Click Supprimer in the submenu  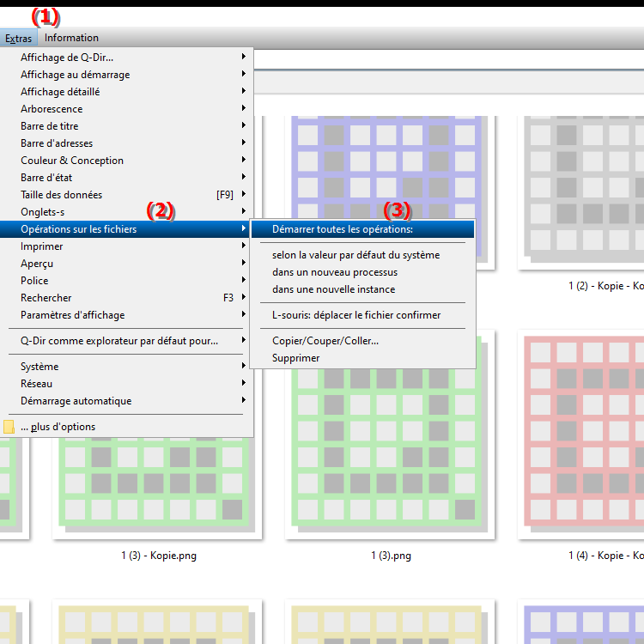[x=296, y=358]
